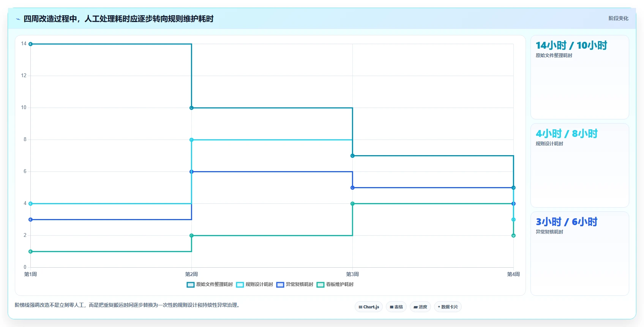Click the week 1 green data point at value 1
644x327 pixels.
tap(31, 252)
